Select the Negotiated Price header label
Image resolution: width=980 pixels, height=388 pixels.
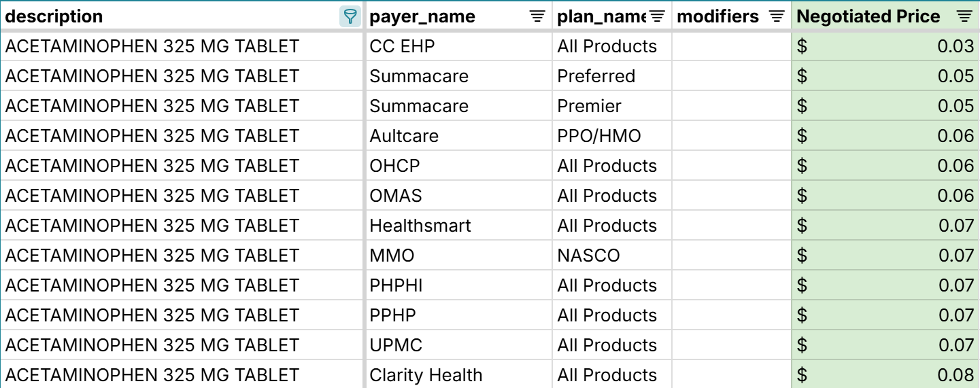(x=868, y=17)
